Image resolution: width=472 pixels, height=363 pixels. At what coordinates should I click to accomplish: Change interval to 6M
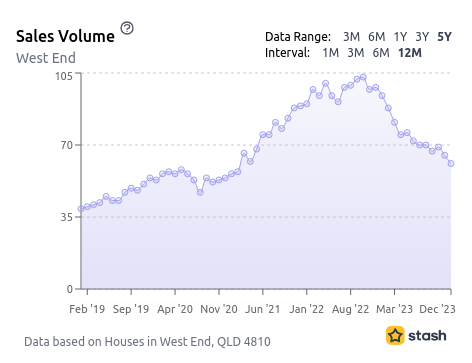[x=381, y=53]
